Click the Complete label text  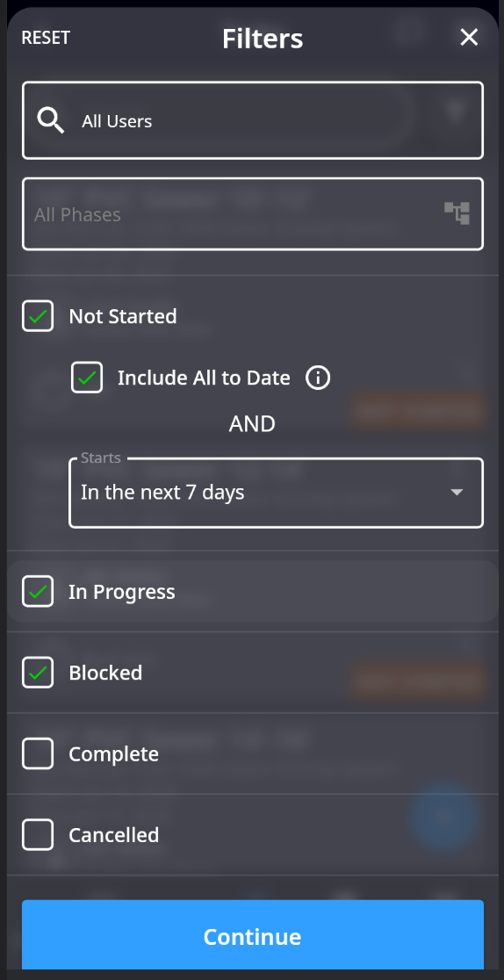tap(114, 754)
